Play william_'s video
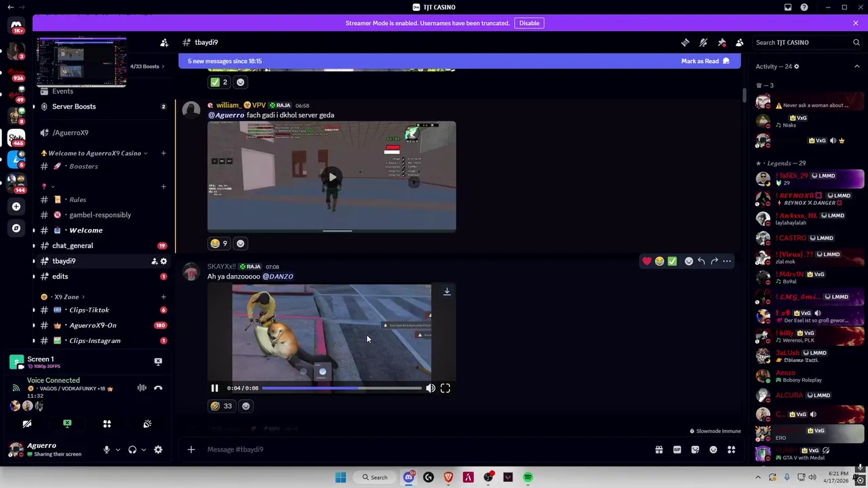The image size is (868, 488). [x=332, y=178]
